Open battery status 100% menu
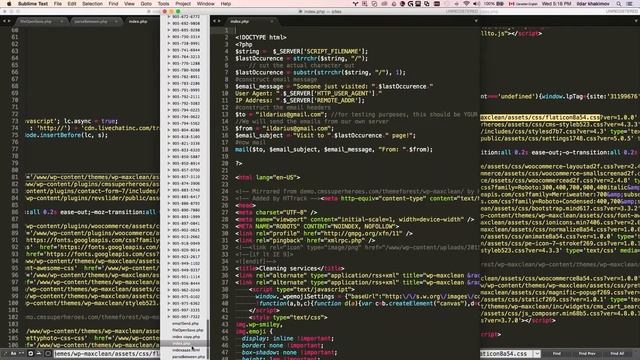Screen dimensions: 640x360 point(494,4)
